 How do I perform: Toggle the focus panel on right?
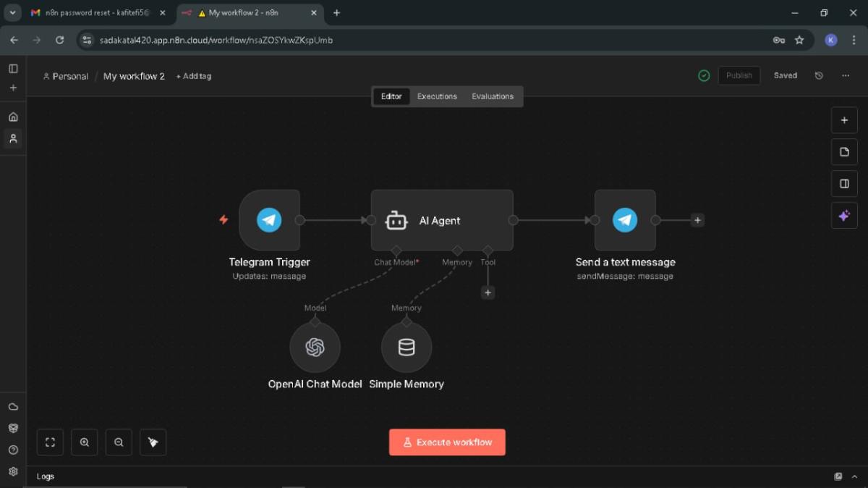(x=844, y=184)
